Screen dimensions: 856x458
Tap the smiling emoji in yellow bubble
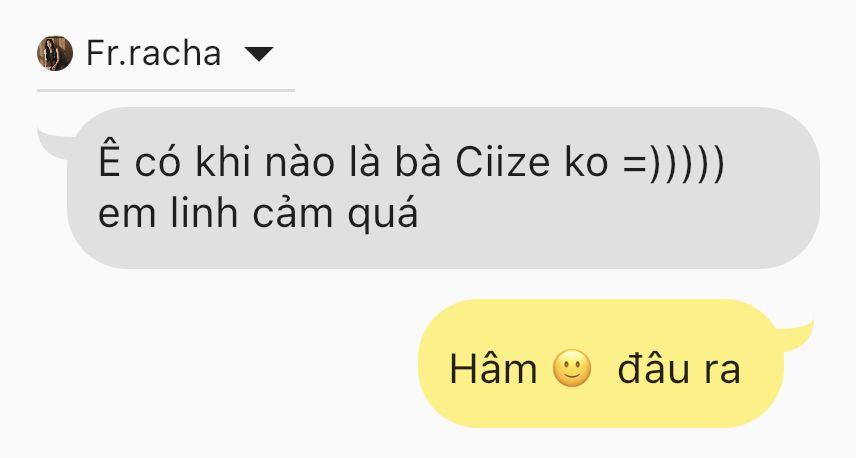(572, 368)
